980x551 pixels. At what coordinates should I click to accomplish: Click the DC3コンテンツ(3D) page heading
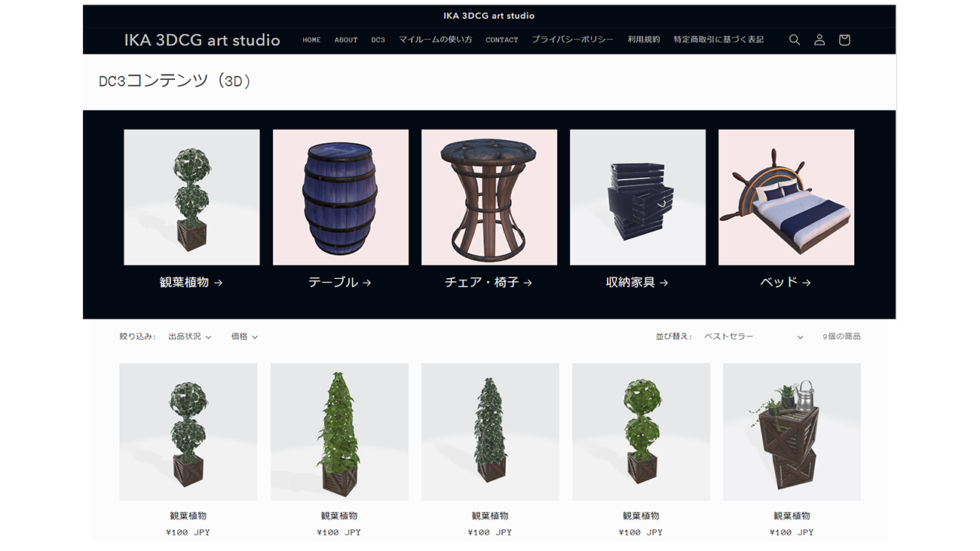click(x=174, y=81)
